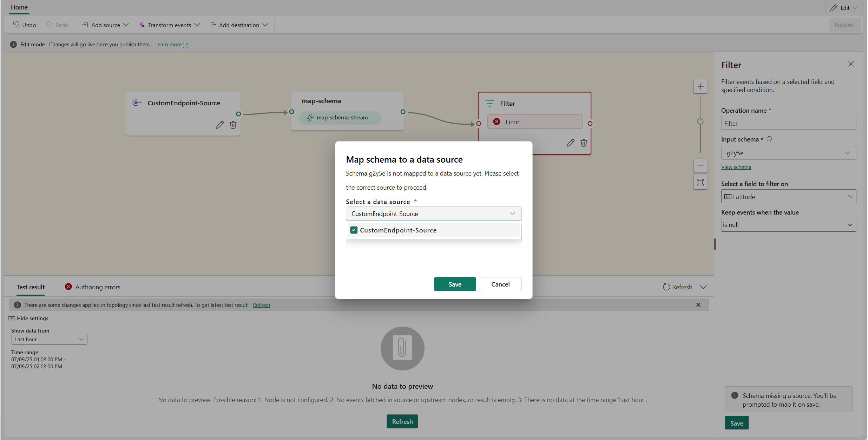Open the 'is null' condition dropdown
The image size is (868, 440).
[789, 225]
